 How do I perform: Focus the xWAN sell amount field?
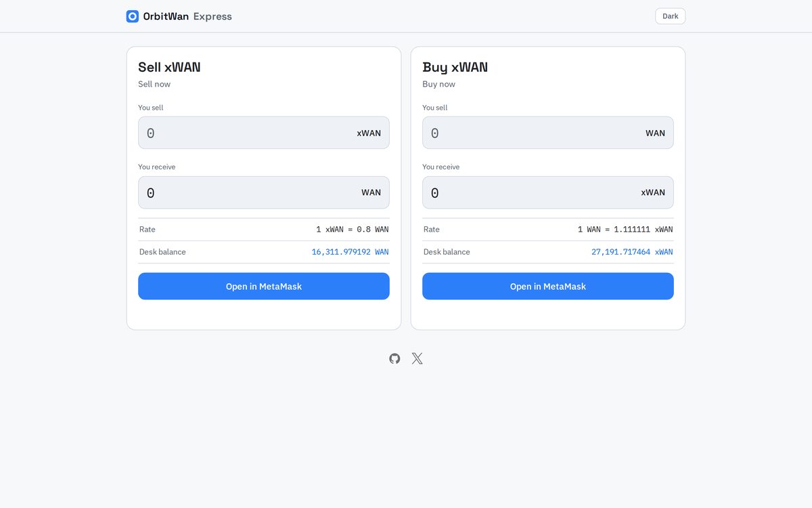click(x=264, y=133)
